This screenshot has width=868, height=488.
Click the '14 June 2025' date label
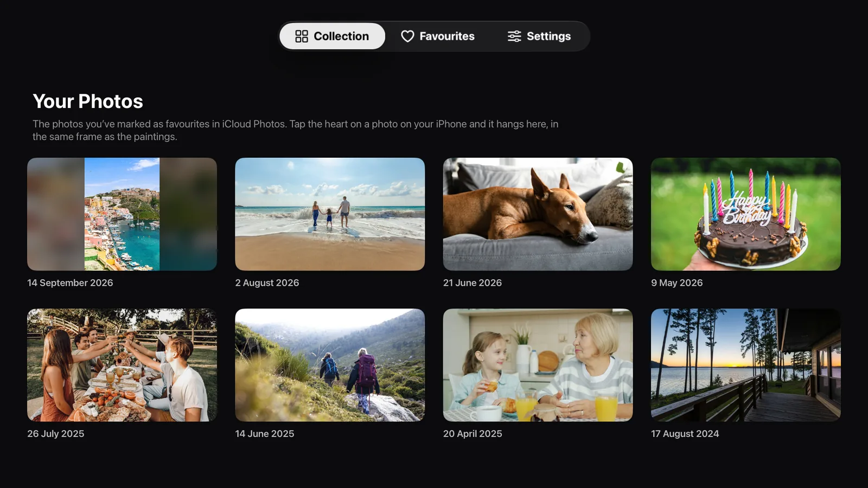point(265,434)
